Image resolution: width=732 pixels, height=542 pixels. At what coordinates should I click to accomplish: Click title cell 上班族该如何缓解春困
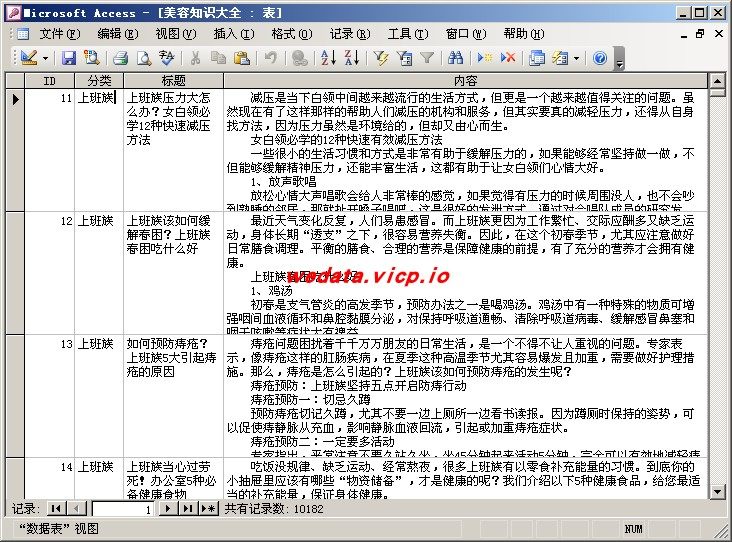[173, 273]
